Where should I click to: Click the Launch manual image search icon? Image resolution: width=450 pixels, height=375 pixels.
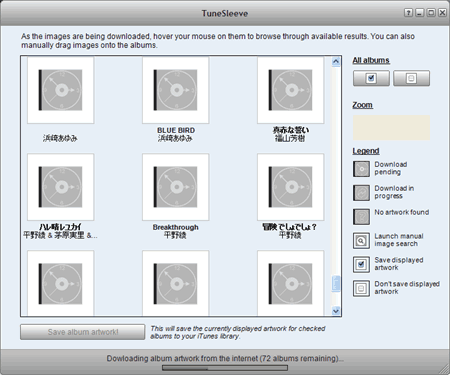pos(361,241)
